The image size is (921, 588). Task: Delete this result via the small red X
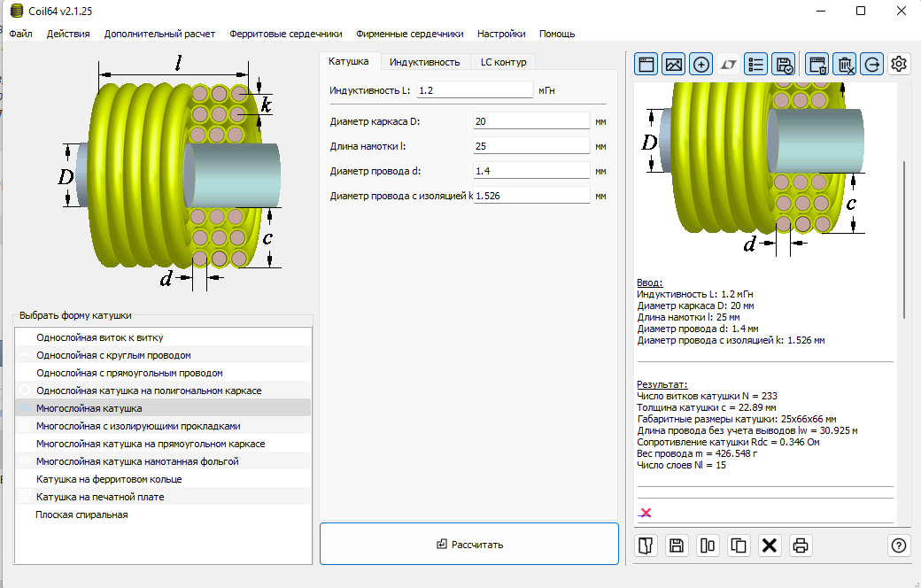(x=645, y=513)
